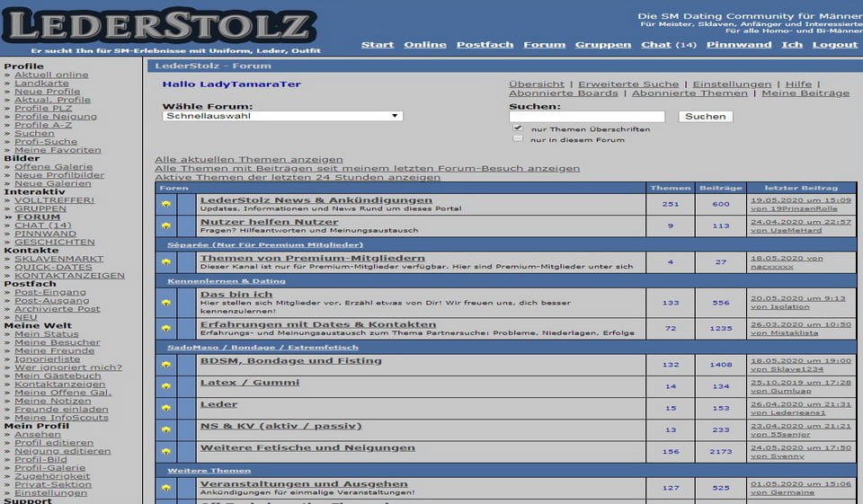Click status icon beside BDSM, Bondage und Fisting
The width and height of the screenshot is (863, 504).
click(165, 365)
